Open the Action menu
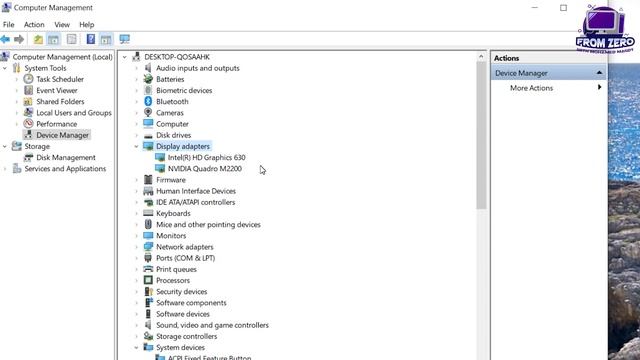The height and width of the screenshot is (360, 640). point(34,24)
